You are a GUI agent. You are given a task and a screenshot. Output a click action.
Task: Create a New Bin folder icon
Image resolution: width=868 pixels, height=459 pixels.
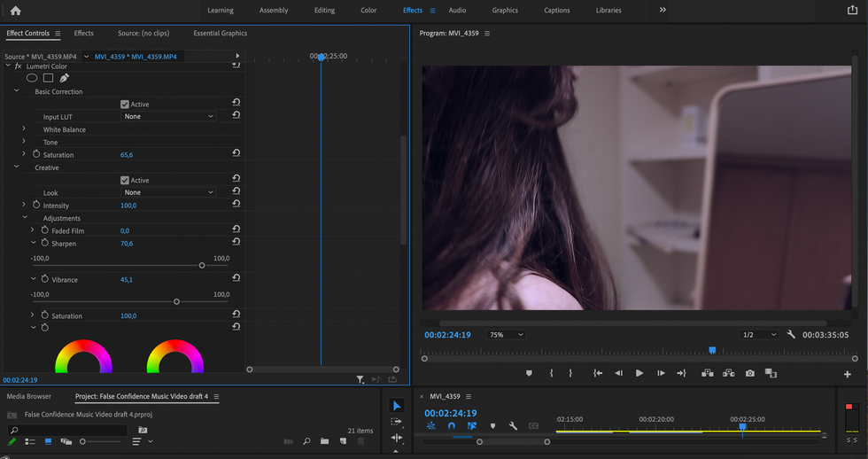(324, 441)
